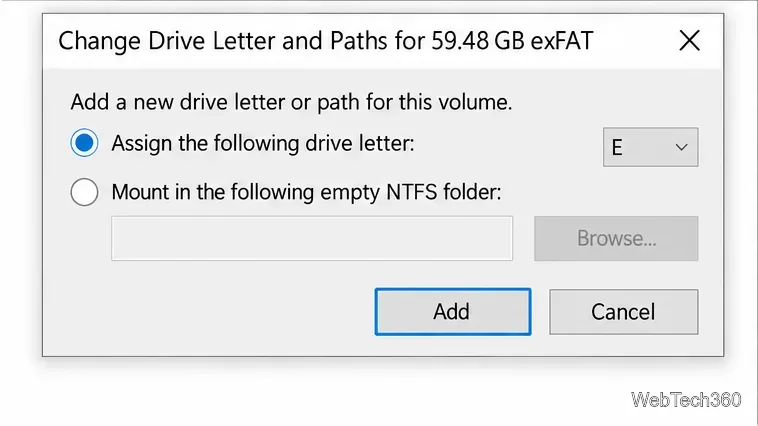Click the empty circle of the unselected radio
The width and height of the screenshot is (758, 426).
[x=84, y=192]
